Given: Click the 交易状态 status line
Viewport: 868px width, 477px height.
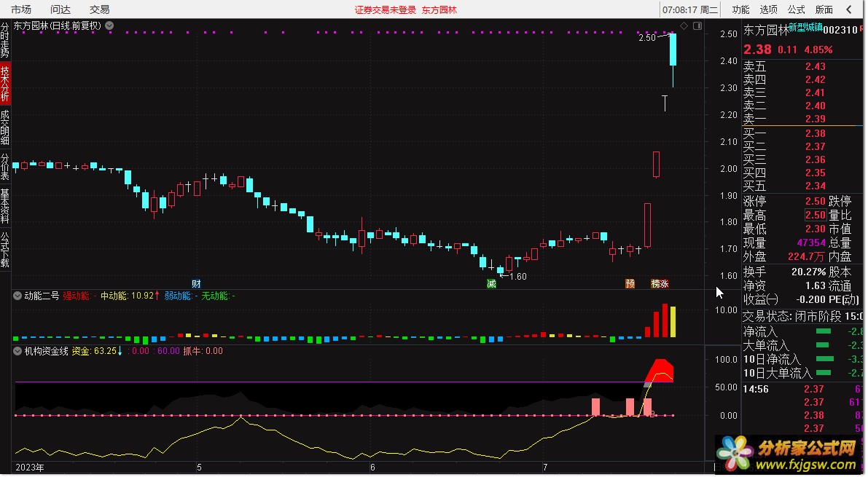Looking at the screenshot, I should (x=802, y=316).
